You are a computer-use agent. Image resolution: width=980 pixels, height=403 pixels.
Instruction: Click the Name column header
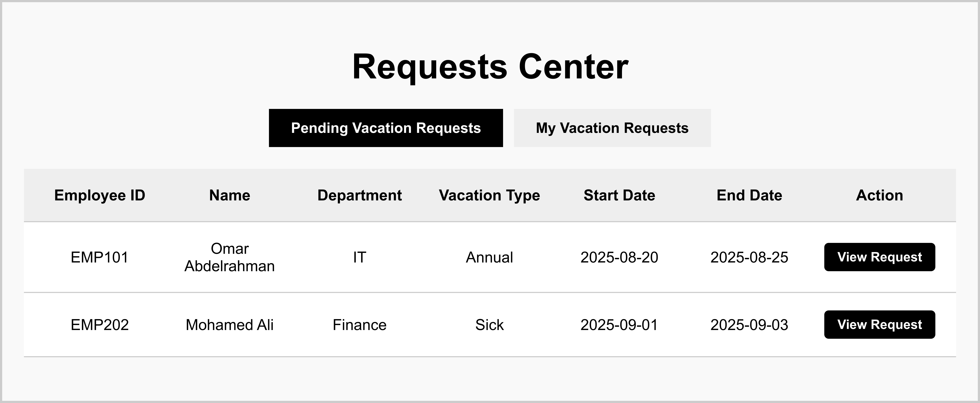point(229,195)
